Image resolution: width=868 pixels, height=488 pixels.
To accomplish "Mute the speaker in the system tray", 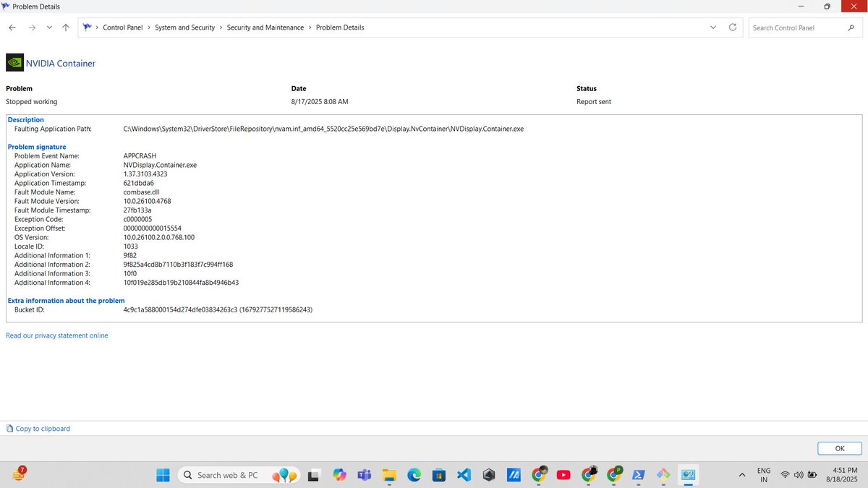I will [x=799, y=474].
